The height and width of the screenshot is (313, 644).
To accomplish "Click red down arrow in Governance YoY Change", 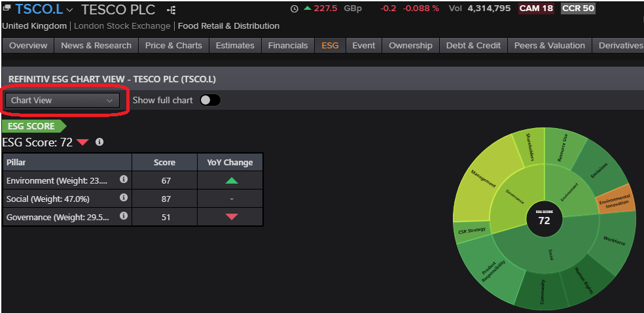I will point(230,217).
